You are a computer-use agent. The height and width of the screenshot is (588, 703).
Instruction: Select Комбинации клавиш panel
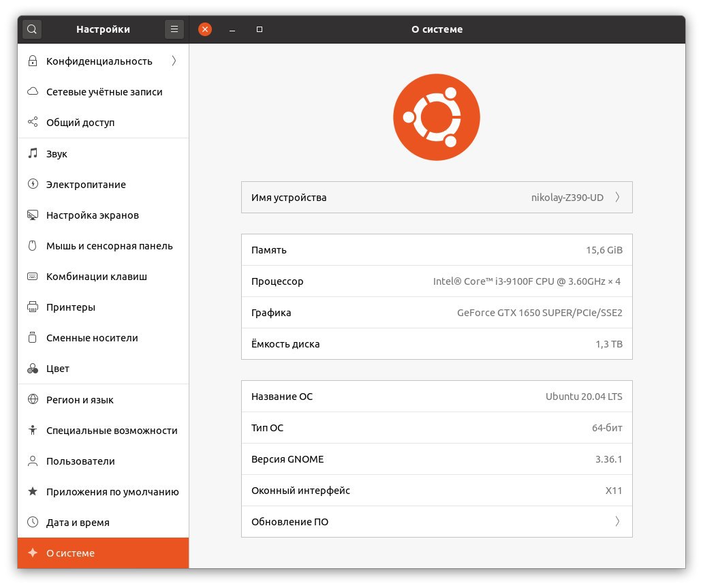103,276
